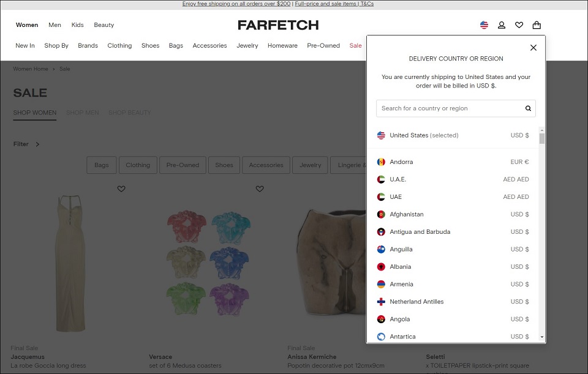Image resolution: width=588 pixels, height=374 pixels.
Task: Open the Bags navigation menu
Action: [176, 46]
